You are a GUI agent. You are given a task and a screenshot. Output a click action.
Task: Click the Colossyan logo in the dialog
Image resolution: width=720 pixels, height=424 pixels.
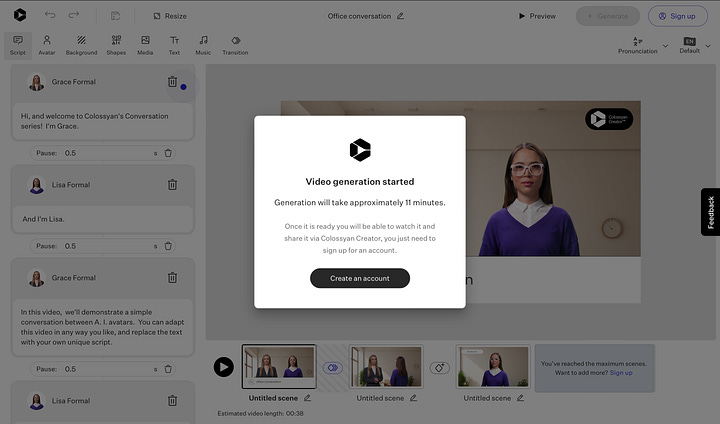point(360,150)
